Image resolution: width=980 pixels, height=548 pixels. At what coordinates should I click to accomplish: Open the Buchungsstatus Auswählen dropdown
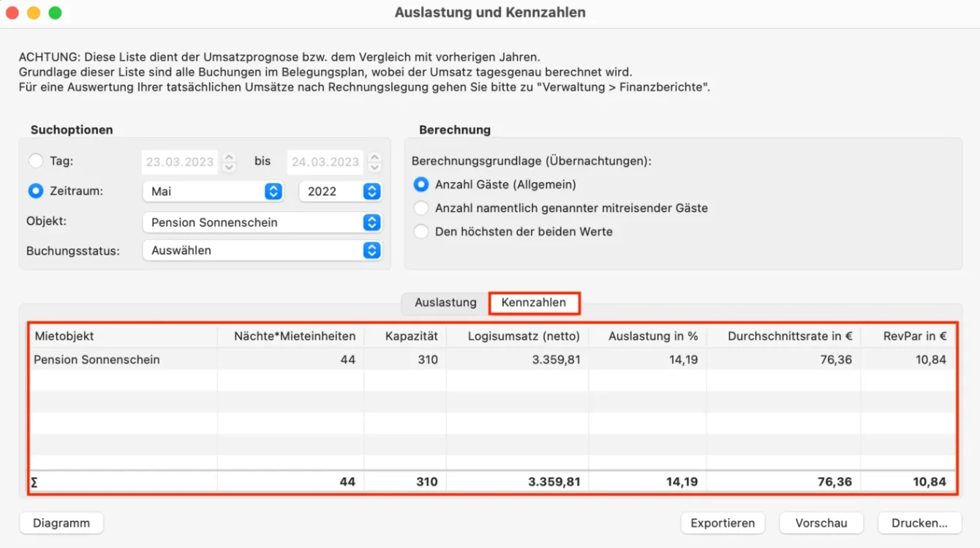pyautogui.click(x=262, y=250)
